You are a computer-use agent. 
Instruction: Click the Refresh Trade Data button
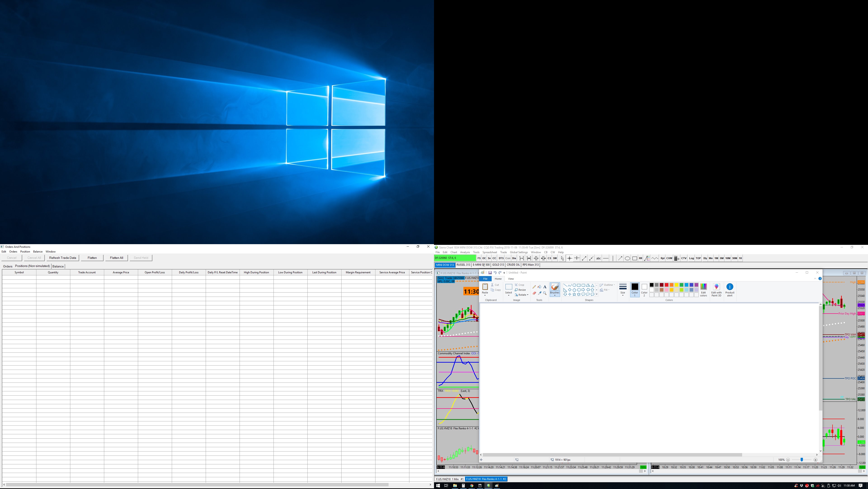coord(63,258)
